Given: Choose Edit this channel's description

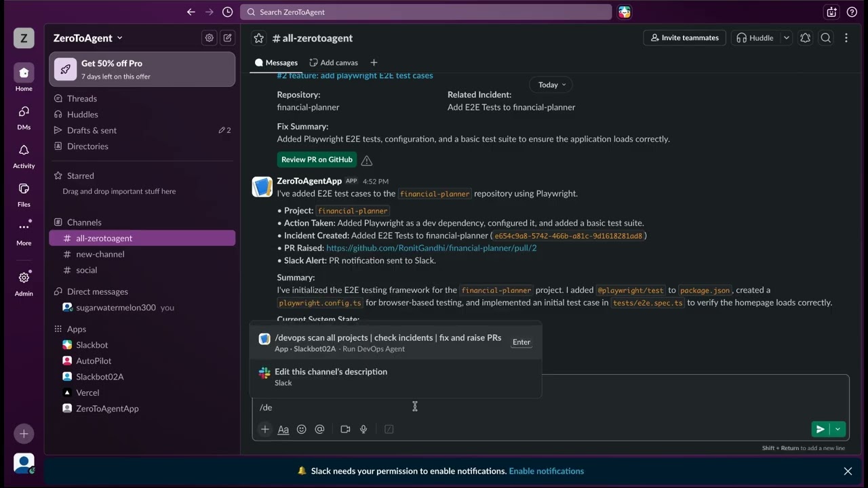Looking at the screenshot, I should (395, 377).
